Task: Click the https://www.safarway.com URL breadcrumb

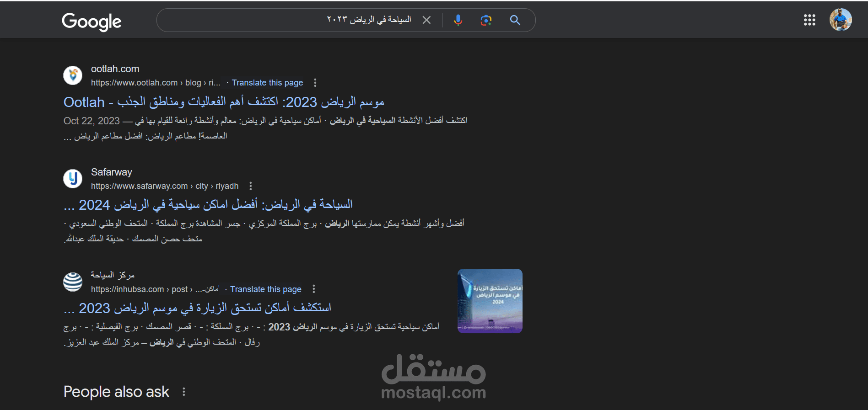Action: point(165,186)
